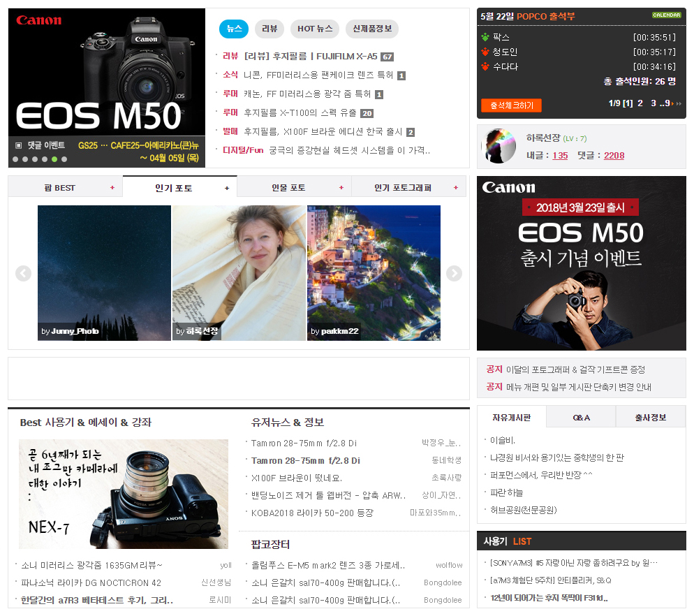Click the square icon before 댓글 이벤트
This screenshot has width=694, height=616.
click(19, 145)
